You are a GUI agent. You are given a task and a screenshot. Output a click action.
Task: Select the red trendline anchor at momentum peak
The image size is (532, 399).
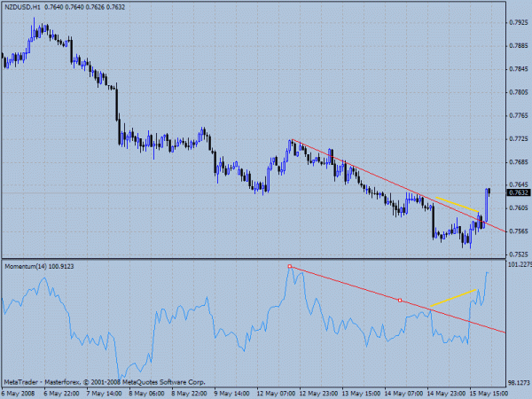click(x=290, y=266)
